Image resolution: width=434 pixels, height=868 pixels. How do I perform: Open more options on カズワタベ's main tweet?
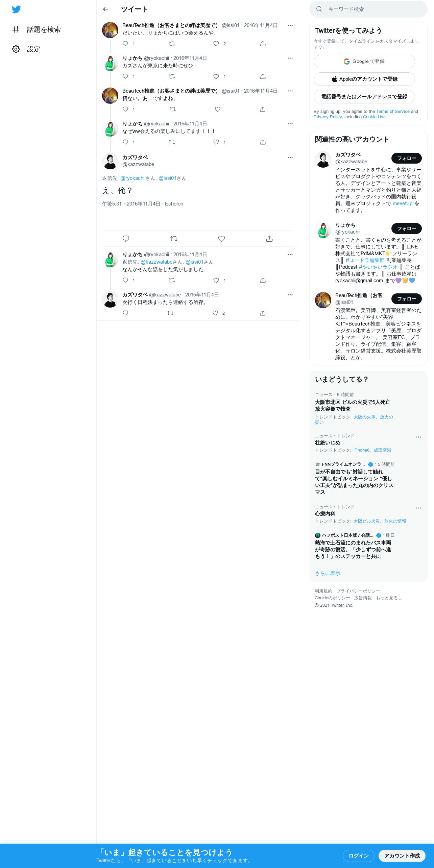290,158
